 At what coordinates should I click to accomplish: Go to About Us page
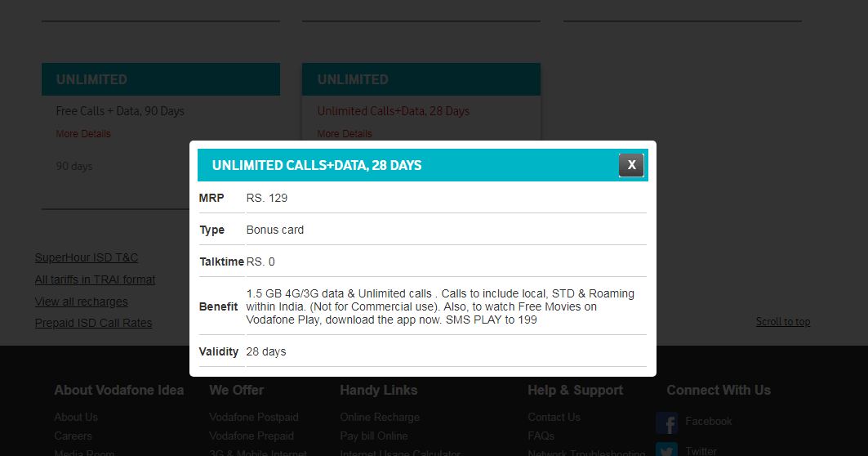76,417
